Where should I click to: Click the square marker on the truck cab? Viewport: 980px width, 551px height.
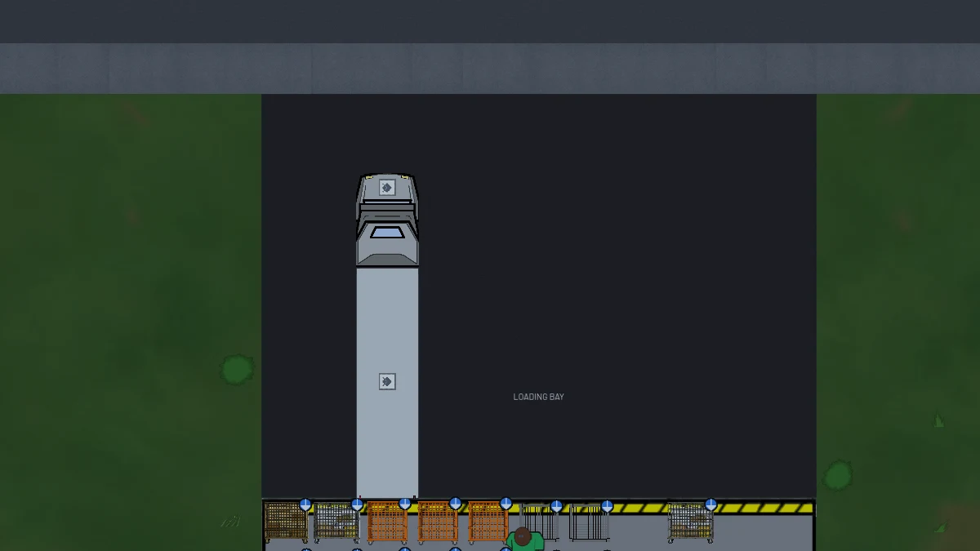coord(387,188)
